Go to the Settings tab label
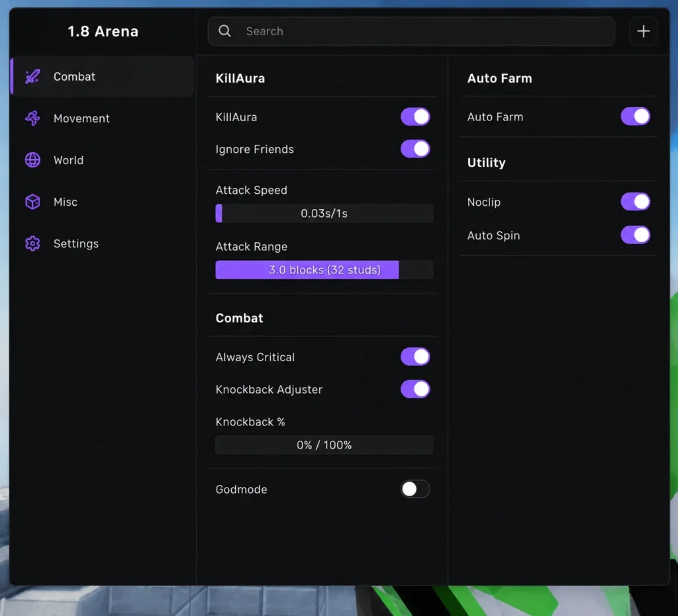The height and width of the screenshot is (616, 678). pyautogui.click(x=76, y=243)
